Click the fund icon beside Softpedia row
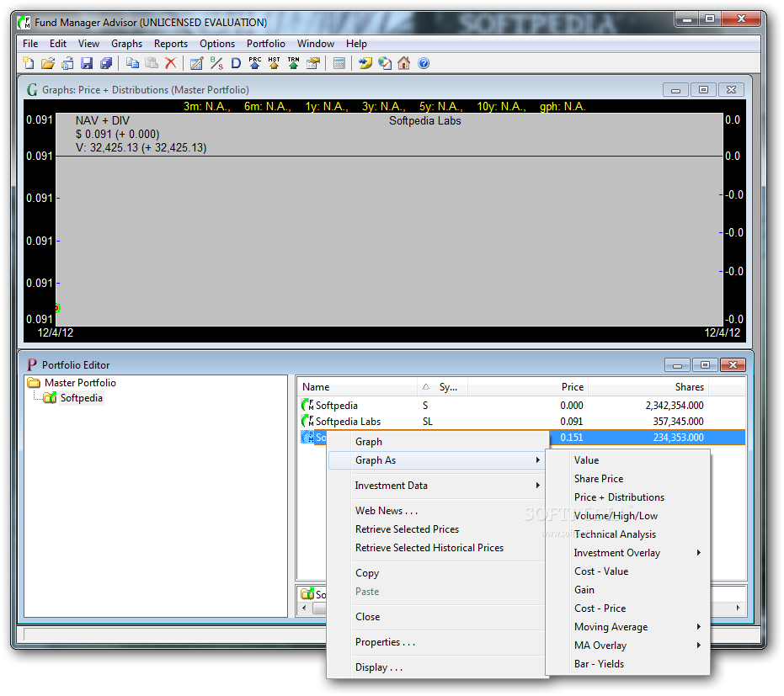 click(307, 405)
